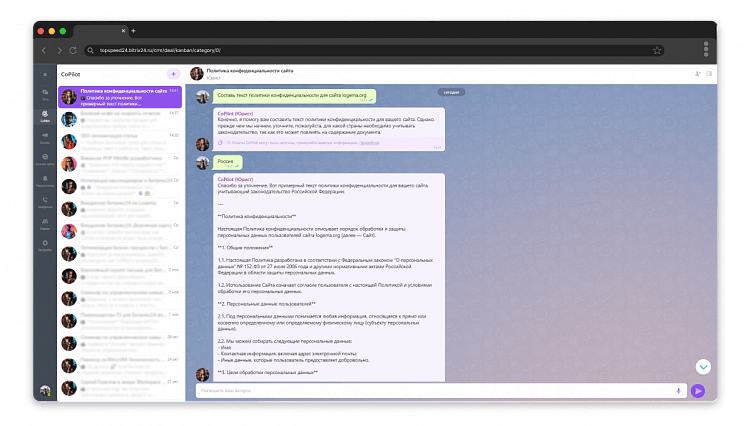Close the current browser tab
Image resolution: width=751 pixels, height=426 pixels.
123,31
